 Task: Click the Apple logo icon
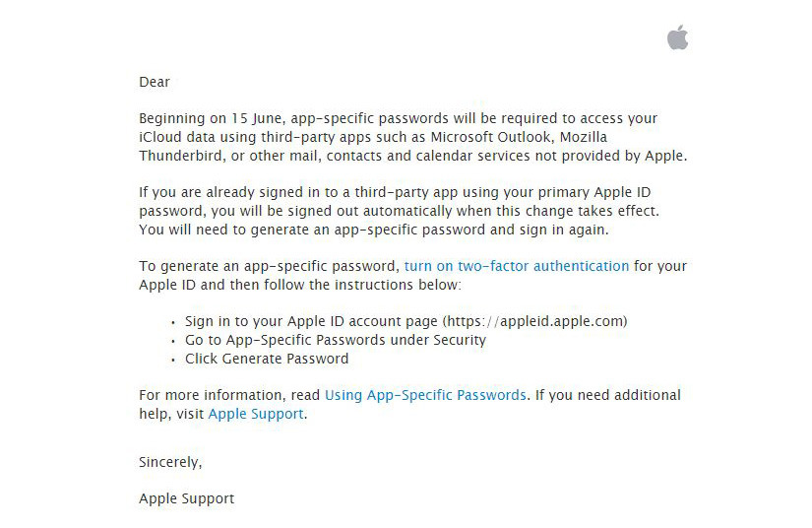coord(677,37)
